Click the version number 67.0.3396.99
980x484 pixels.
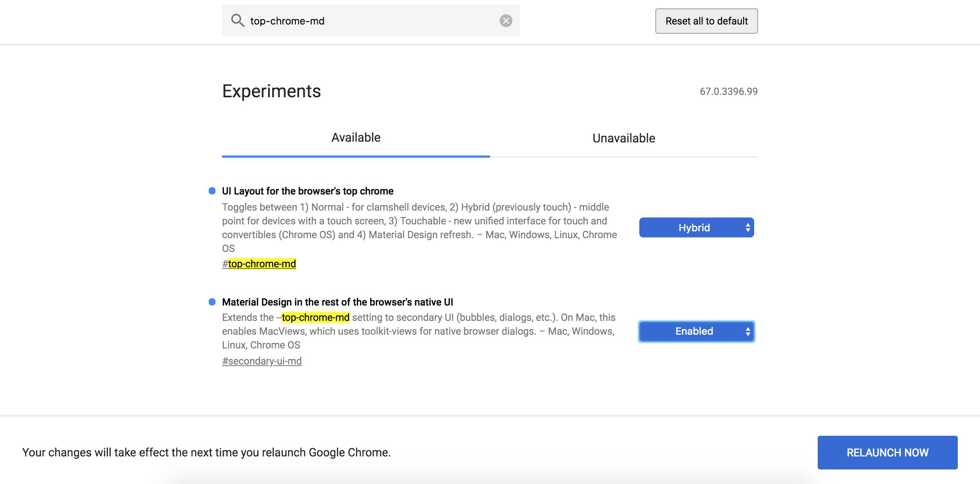pyautogui.click(x=729, y=92)
